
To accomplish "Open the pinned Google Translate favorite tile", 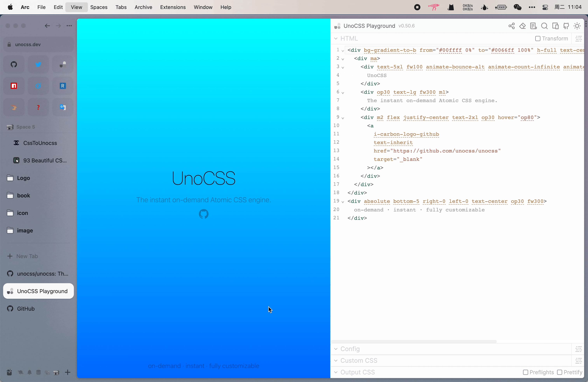I will click(x=63, y=108).
